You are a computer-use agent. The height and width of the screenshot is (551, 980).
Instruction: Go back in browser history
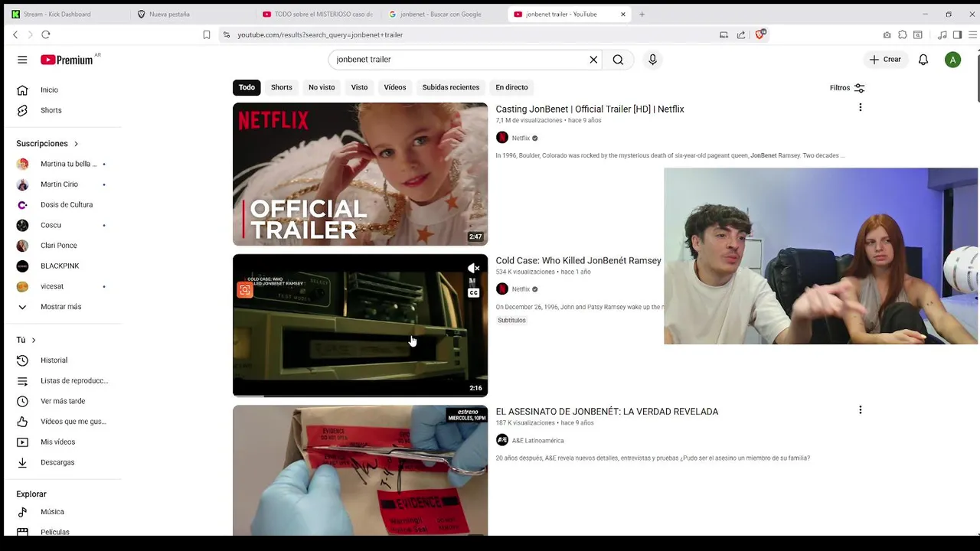point(15,34)
